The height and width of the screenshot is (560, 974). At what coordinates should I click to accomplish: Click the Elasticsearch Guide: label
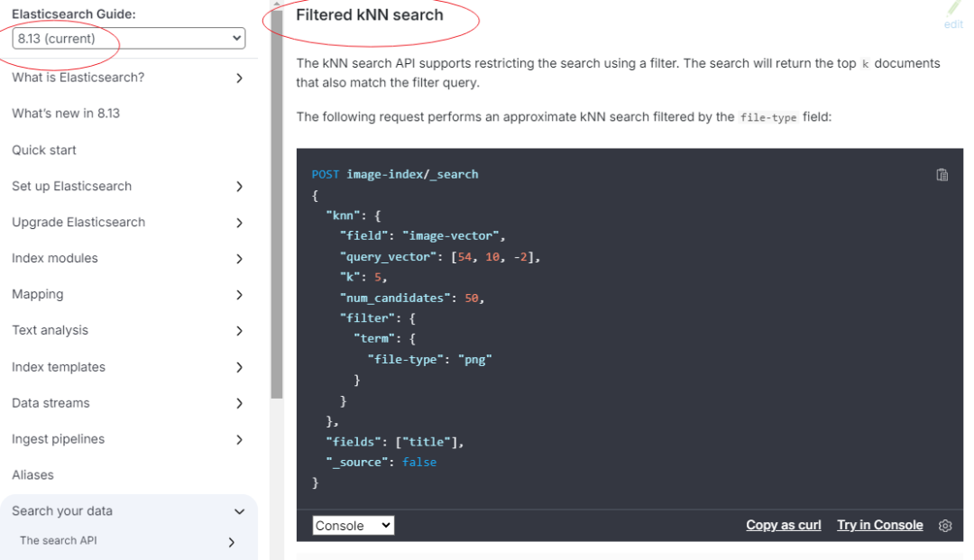[73, 14]
